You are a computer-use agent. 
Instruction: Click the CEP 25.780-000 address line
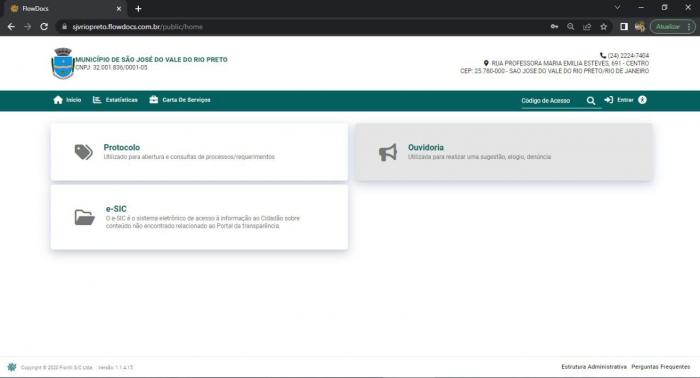(554, 71)
